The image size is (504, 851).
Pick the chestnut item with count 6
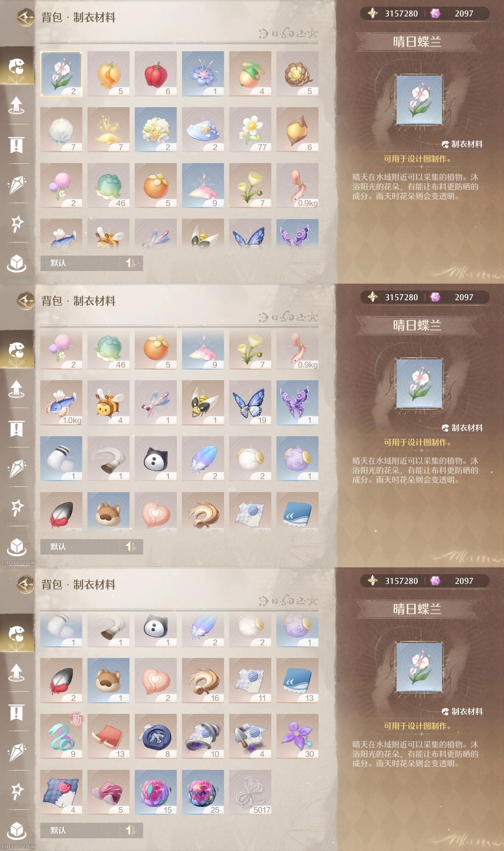coord(297,130)
